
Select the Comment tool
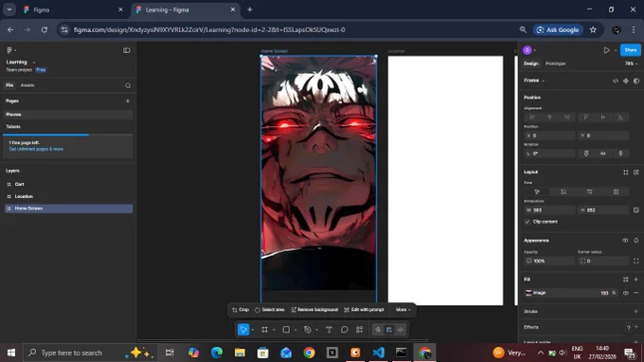click(344, 330)
